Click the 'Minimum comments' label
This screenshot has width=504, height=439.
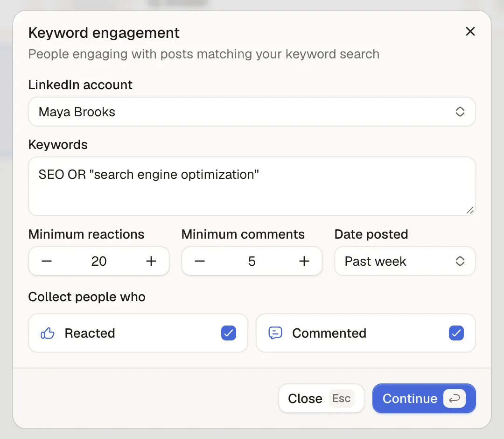(243, 234)
